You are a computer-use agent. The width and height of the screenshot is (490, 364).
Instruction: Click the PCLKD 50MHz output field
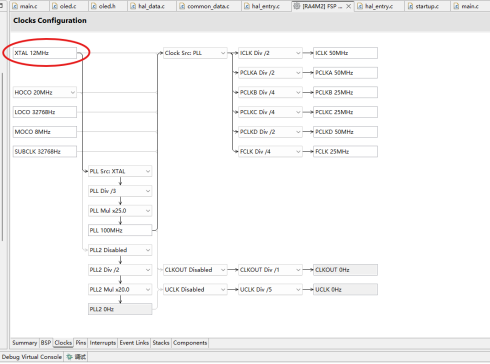tap(345, 132)
